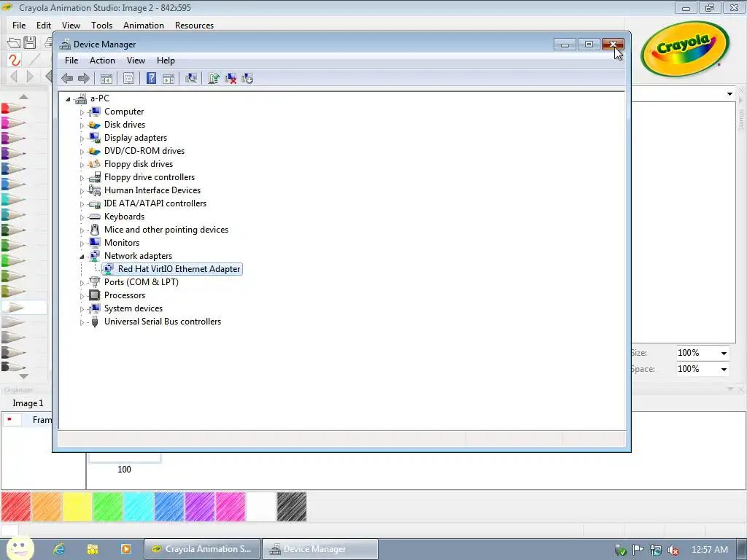Expand the Computer node
This screenshot has width=747, height=560.
coord(82,112)
